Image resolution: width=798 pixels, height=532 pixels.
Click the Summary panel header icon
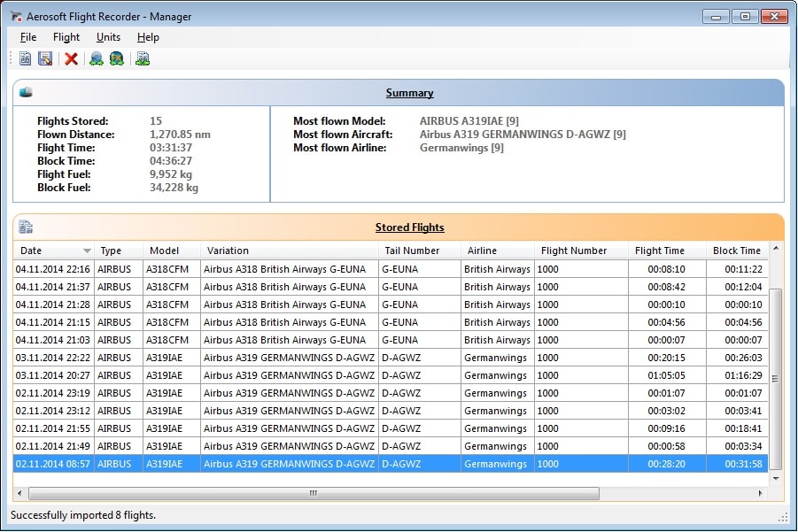[x=26, y=92]
